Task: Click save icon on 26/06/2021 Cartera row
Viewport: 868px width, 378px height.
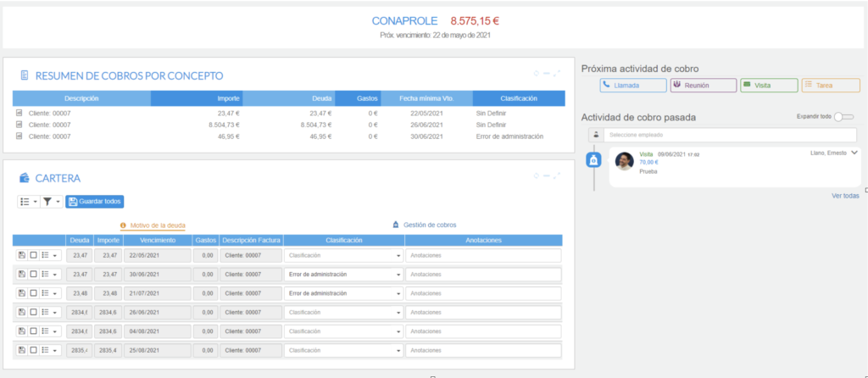Action: point(21,312)
